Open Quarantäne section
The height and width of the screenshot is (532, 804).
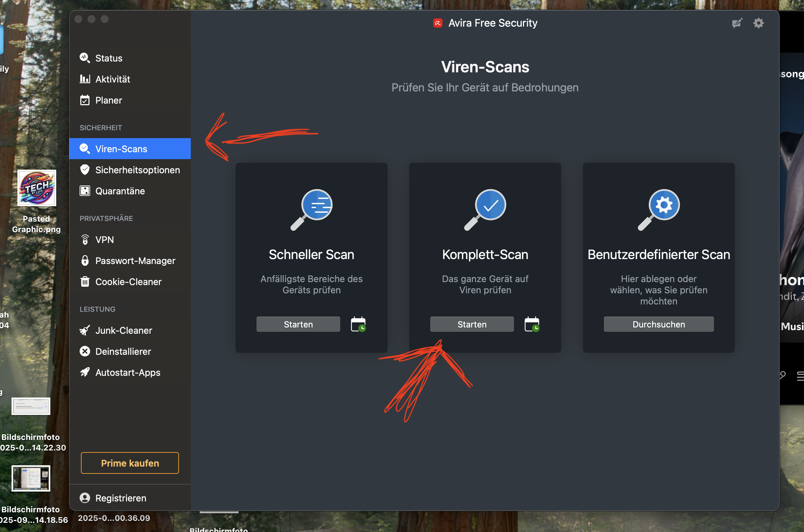(x=120, y=191)
